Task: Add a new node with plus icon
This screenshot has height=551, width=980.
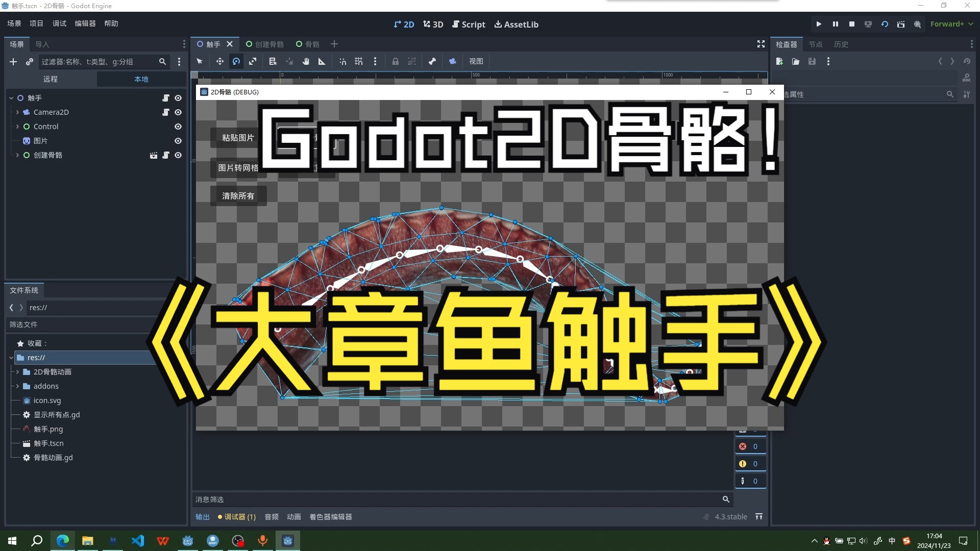Action: (13, 62)
